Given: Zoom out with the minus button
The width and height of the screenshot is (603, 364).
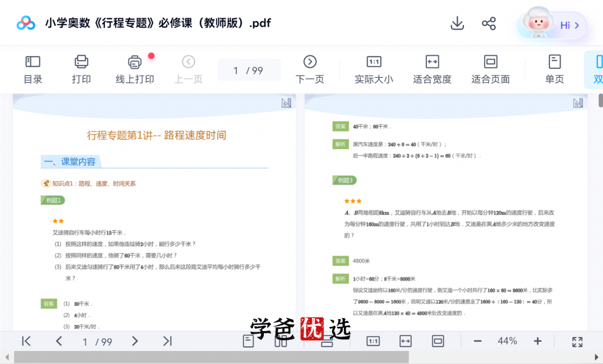Looking at the screenshot, I should tap(478, 341).
